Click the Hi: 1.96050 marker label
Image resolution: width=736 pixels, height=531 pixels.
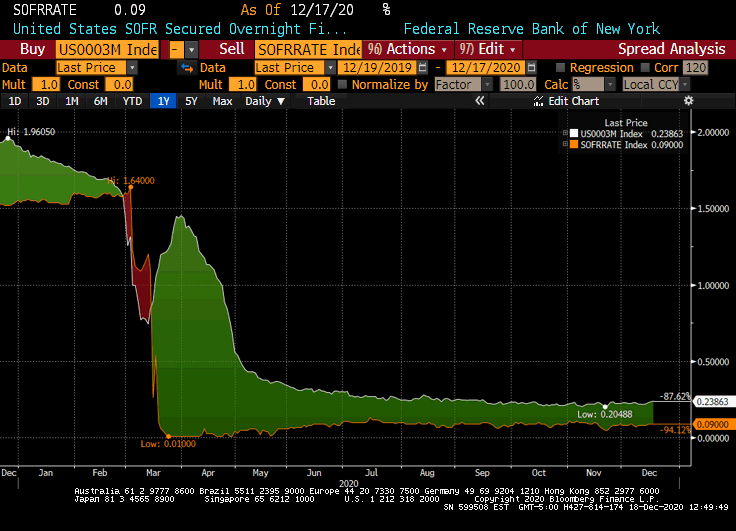[31, 132]
